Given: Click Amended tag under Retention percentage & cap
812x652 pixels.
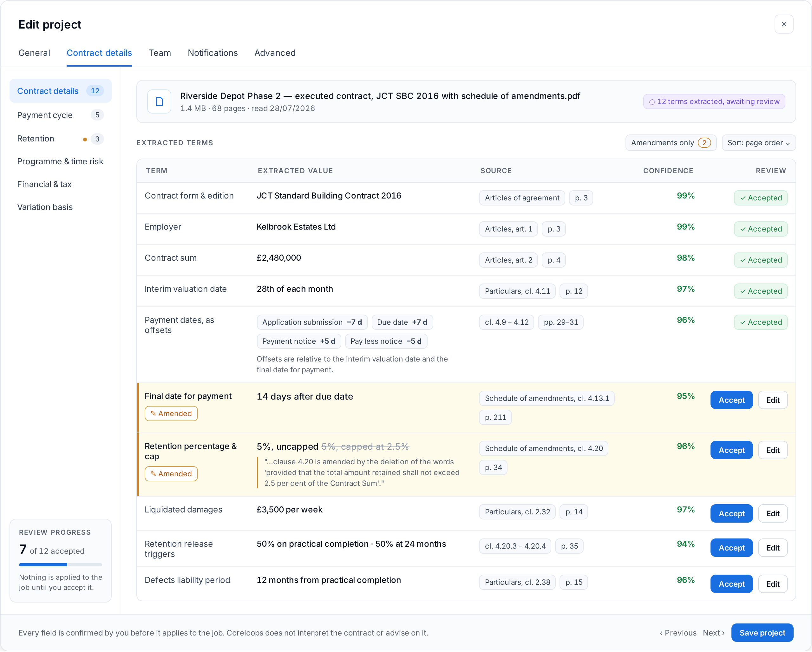Looking at the screenshot, I should (x=171, y=474).
